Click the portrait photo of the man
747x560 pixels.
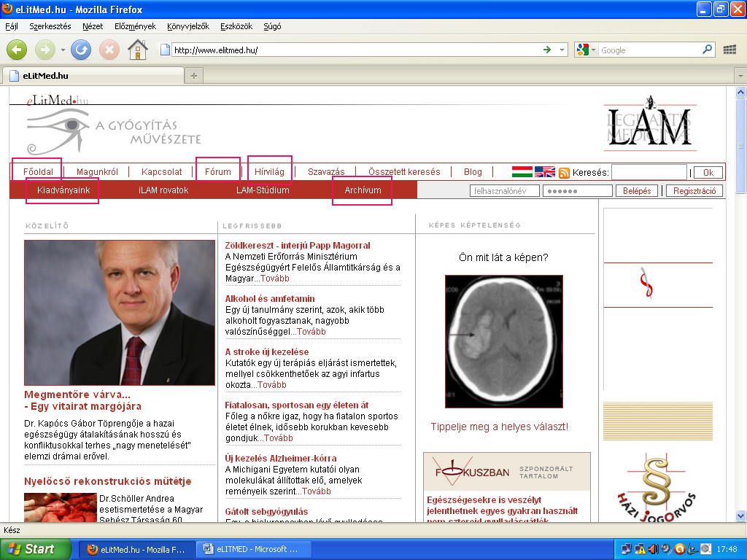point(120,312)
